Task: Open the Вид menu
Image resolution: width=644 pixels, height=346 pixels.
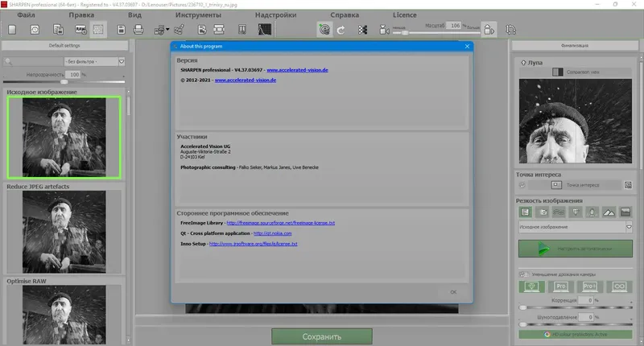Action: pos(134,15)
